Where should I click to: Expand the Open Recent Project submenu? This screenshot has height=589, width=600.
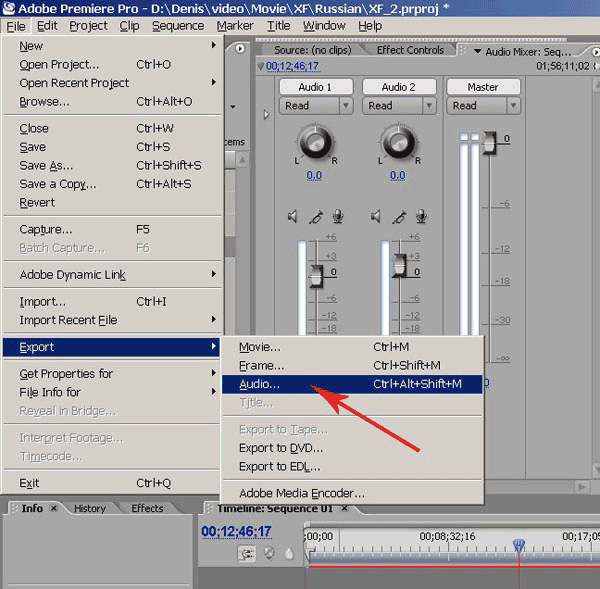pos(113,83)
